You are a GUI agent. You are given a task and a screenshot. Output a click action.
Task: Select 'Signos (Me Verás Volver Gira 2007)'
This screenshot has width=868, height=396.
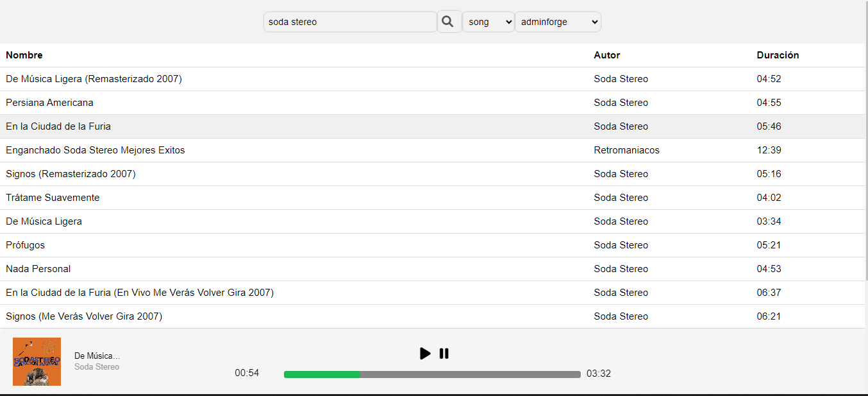(x=84, y=316)
